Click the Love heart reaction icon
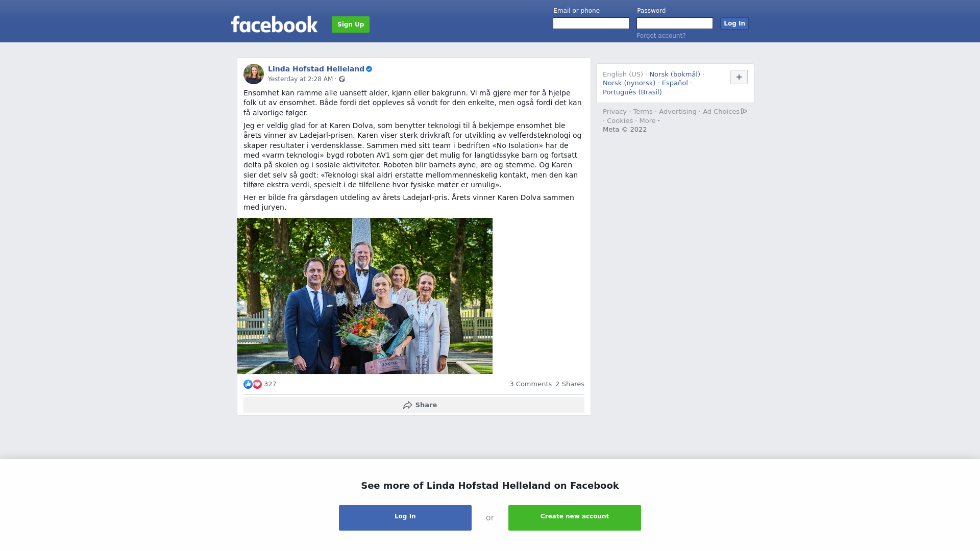The height and width of the screenshot is (551, 980). [257, 384]
